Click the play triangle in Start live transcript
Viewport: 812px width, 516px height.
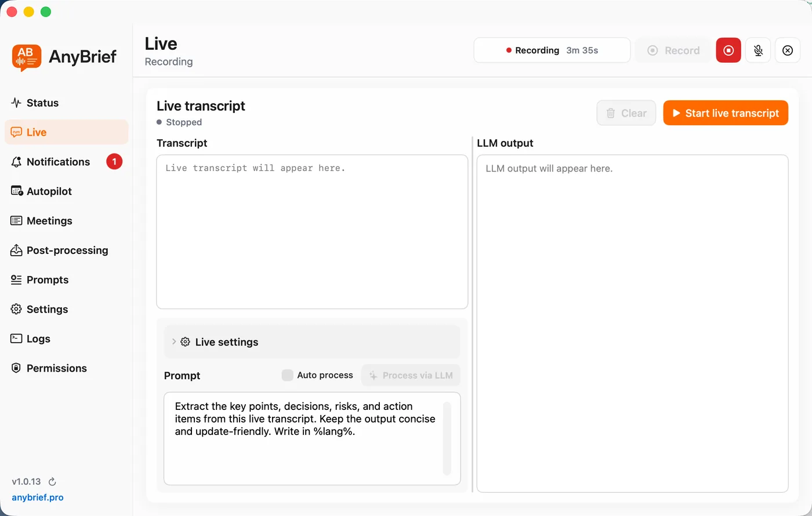pos(676,113)
